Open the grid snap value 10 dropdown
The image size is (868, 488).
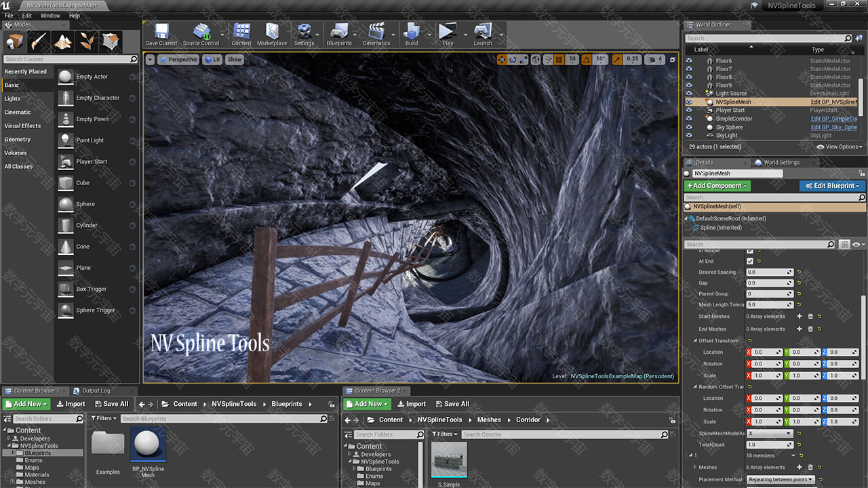572,60
